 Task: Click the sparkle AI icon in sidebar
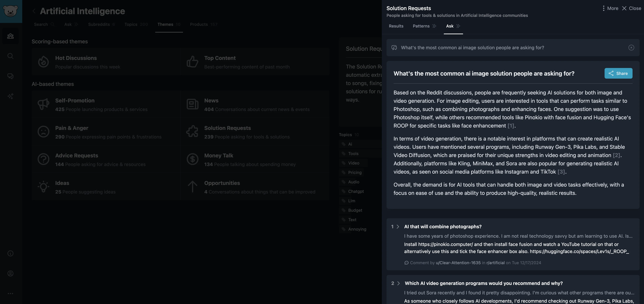10,96
